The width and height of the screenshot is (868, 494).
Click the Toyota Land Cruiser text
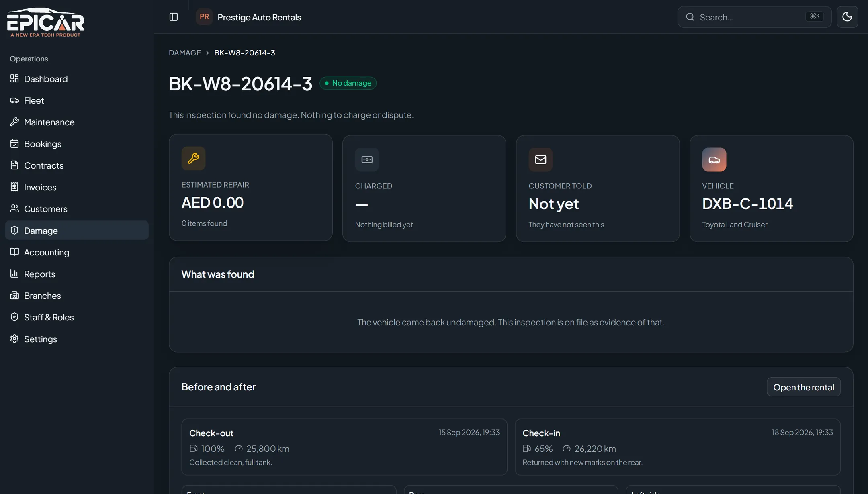pos(735,225)
